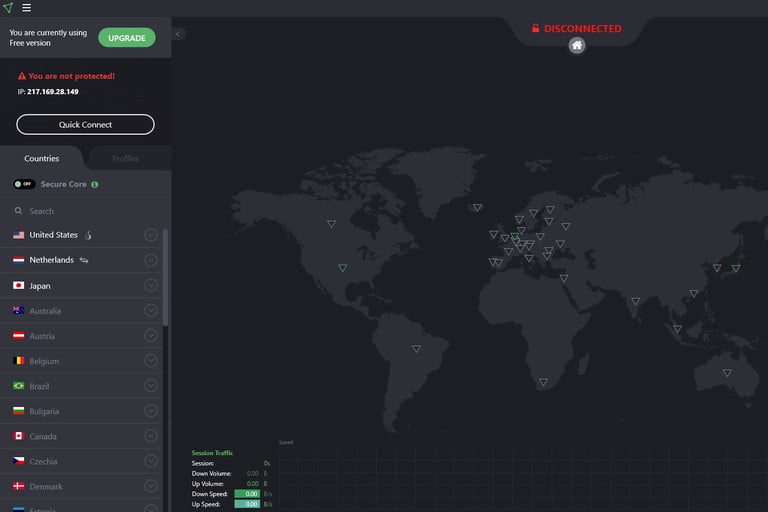Select the Israel marker on the map
This screenshot has height=512, width=768.
[x=564, y=278]
